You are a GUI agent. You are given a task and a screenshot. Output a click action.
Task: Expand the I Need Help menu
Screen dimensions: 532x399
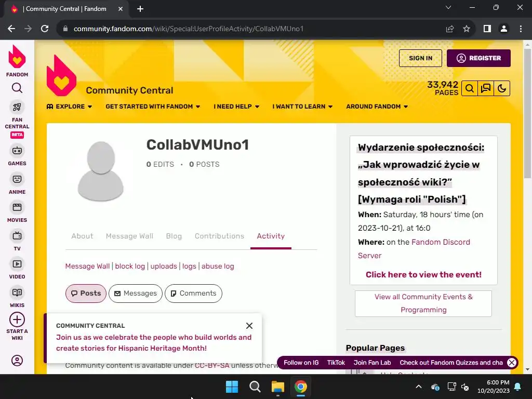pyautogui.click(x=236, y=107)
